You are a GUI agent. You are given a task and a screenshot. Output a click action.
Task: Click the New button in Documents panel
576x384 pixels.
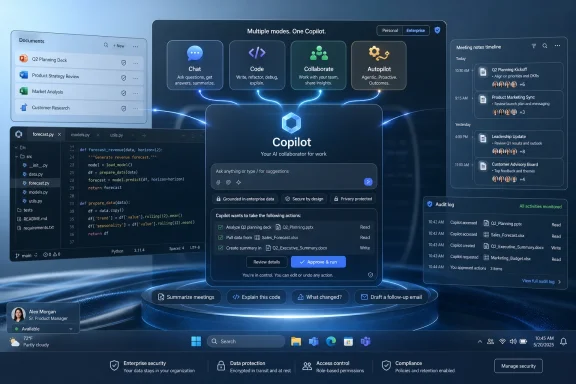tap(119, 46)
